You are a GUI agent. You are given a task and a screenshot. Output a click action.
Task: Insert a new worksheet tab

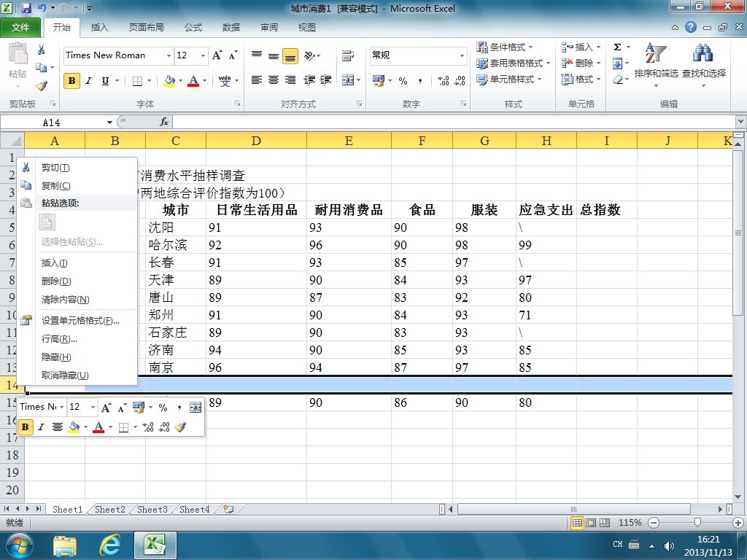[228, 509]
